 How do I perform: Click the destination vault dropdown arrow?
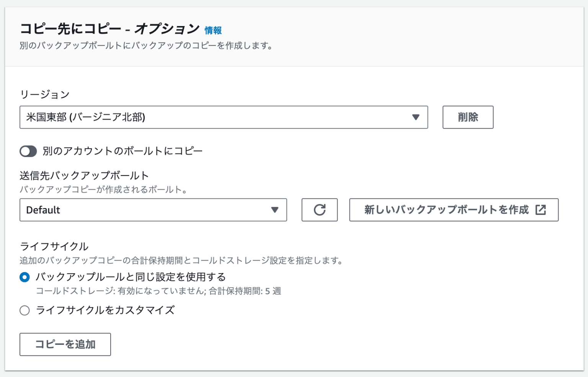275,210
